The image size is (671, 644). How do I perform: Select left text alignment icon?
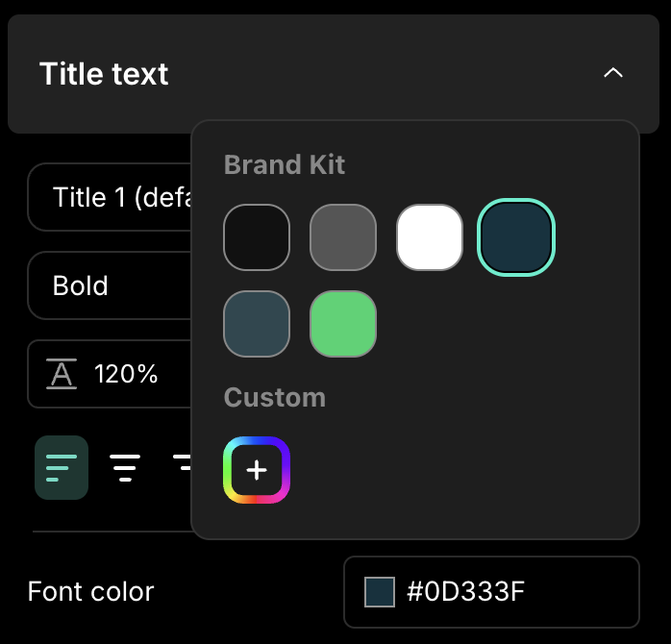pyautogui.click(x=62, y=467)
